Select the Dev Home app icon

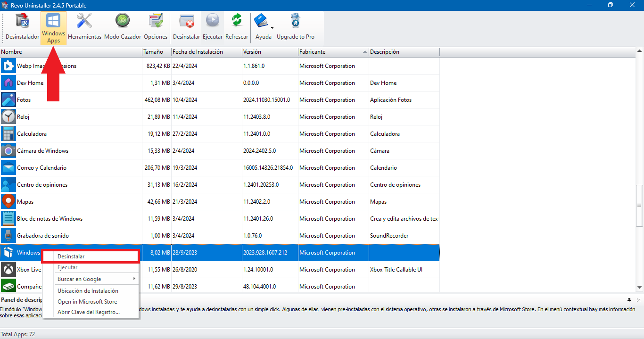pyautogui.click(x=8, y=83)
